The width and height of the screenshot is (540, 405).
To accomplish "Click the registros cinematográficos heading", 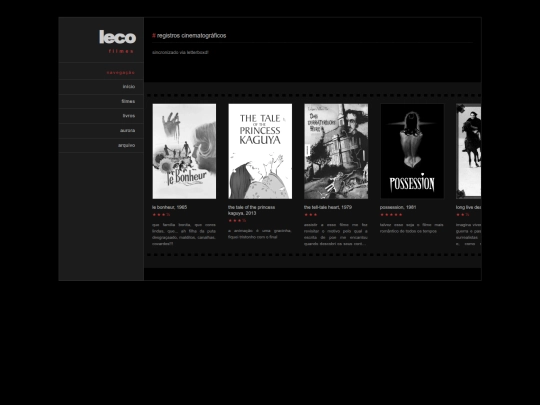I will click(x=191, y=35).
